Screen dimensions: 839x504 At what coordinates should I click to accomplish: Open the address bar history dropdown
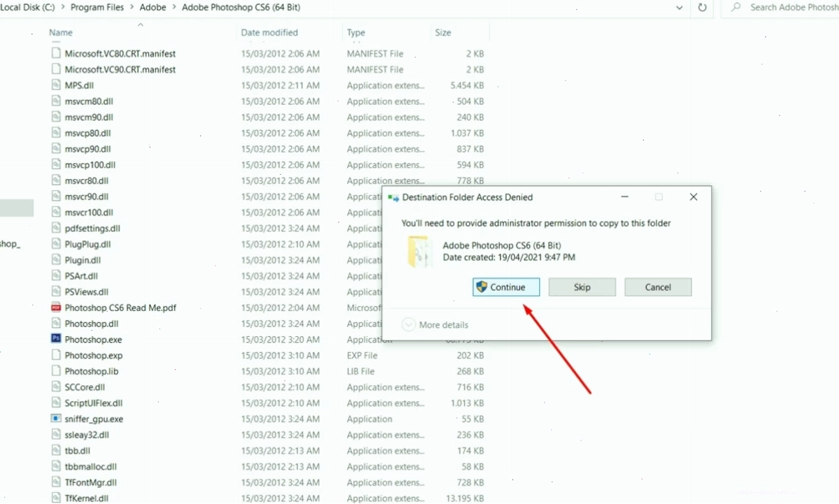(680, 8)
